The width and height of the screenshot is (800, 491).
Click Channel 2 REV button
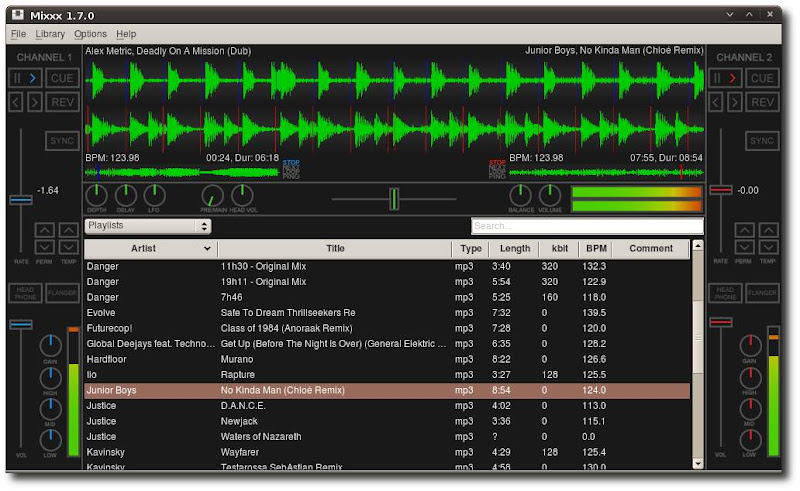point(762,102)
